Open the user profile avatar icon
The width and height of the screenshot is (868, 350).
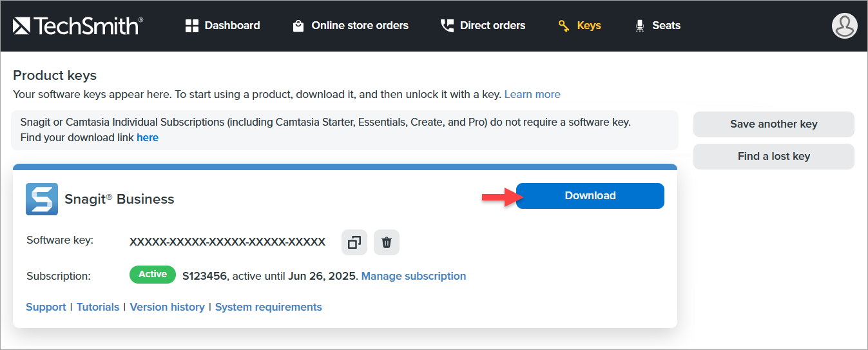click(x=844, y=26)
